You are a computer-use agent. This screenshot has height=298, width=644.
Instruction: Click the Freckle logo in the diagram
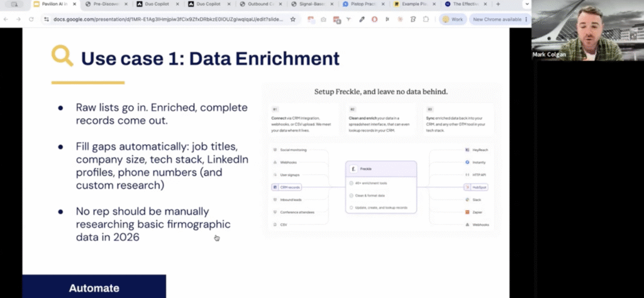click(353, 168)
